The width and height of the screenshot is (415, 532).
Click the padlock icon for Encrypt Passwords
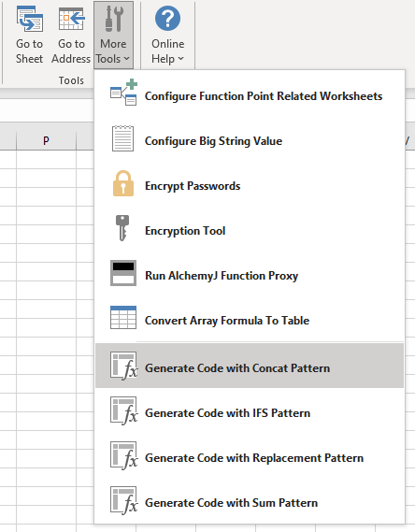pyautogui.click(x=123, y=183)
